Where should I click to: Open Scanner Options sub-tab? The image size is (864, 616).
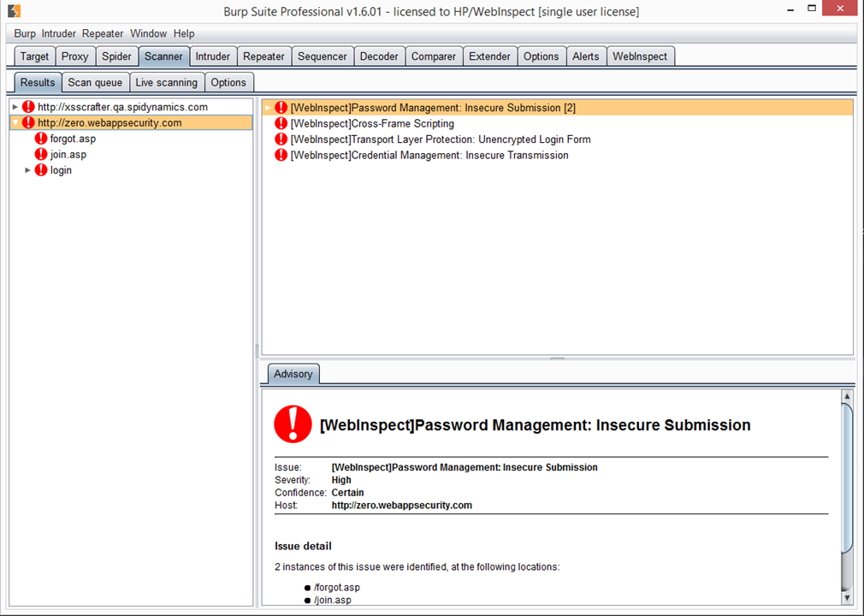(x=228, y=83)
